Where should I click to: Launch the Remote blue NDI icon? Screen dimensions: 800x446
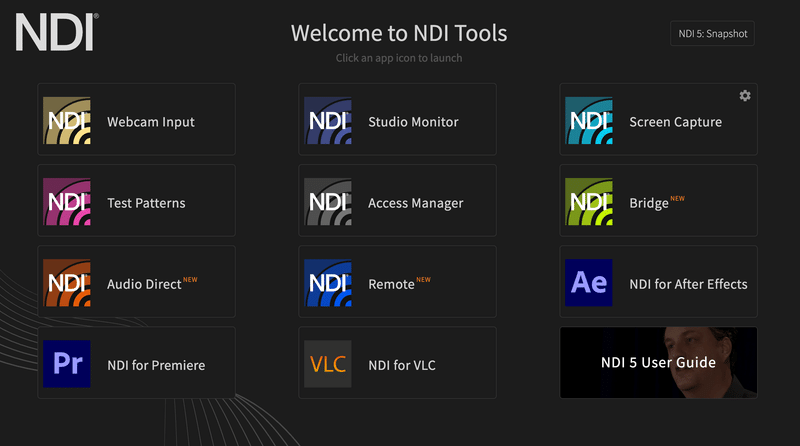328,283
